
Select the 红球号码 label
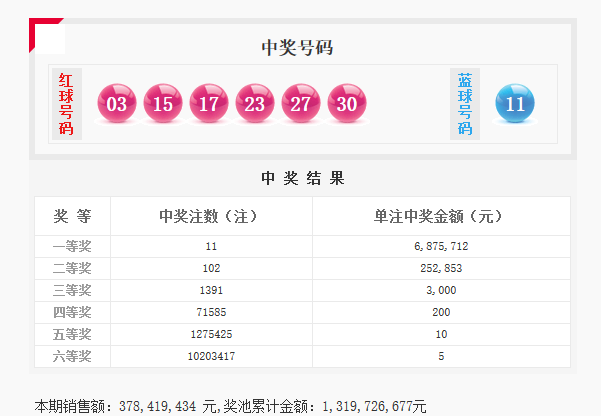66,104
